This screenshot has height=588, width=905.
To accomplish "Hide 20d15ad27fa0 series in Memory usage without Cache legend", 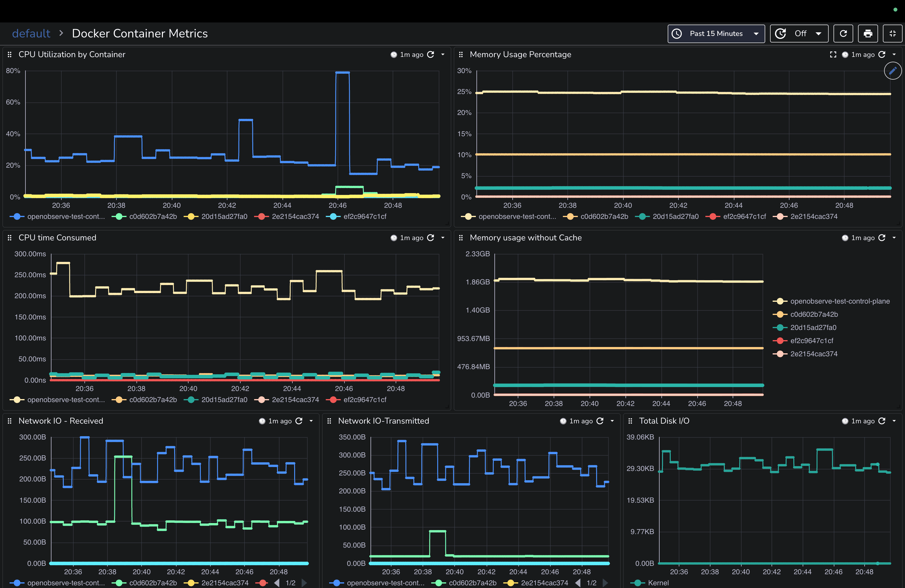I will 813,328.
